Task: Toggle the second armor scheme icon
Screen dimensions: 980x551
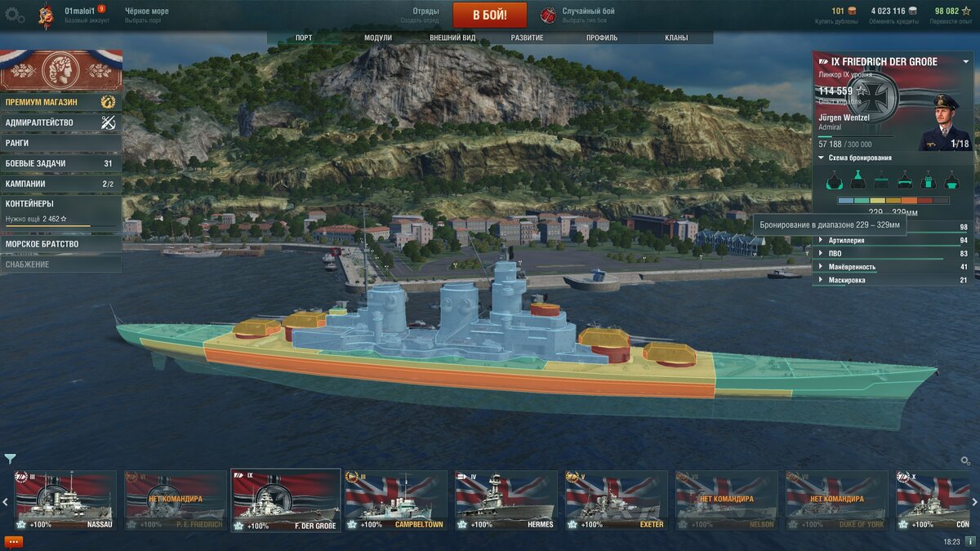Action: [x=858, y=180]
